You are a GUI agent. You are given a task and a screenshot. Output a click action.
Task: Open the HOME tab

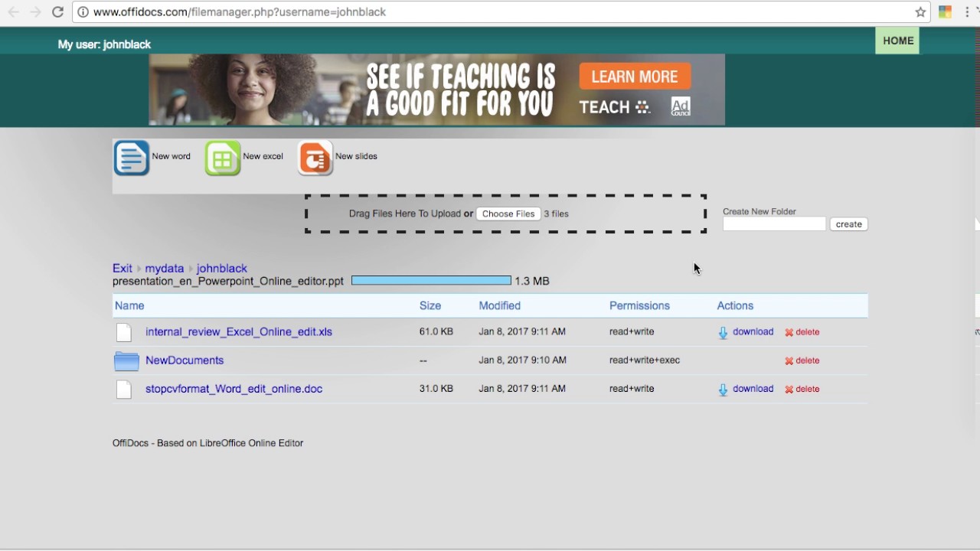click(897, 41)
